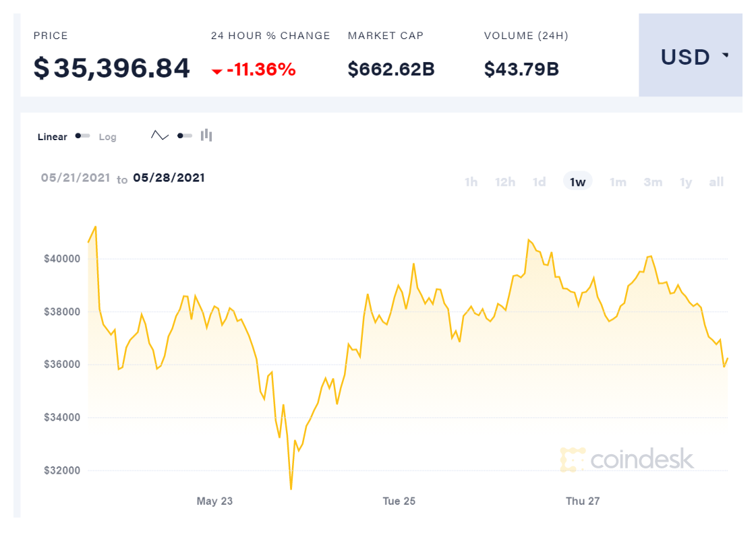Toggle the Linear/Log scale switch
Screen dimensions: 756x558
pyautogui.click(x=83, y=136)
